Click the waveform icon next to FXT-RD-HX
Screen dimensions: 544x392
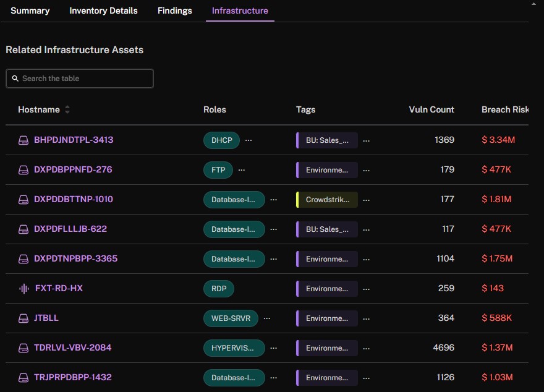click(24, 289)
